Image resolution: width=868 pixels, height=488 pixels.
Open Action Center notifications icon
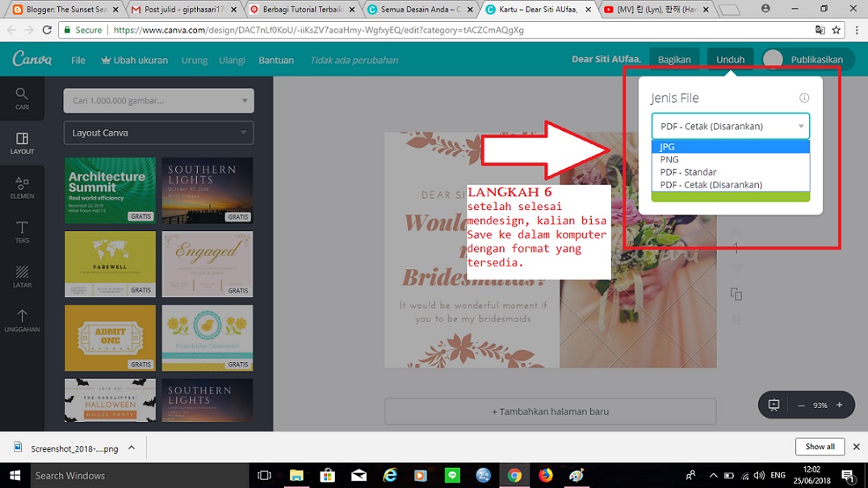point(848,475)
